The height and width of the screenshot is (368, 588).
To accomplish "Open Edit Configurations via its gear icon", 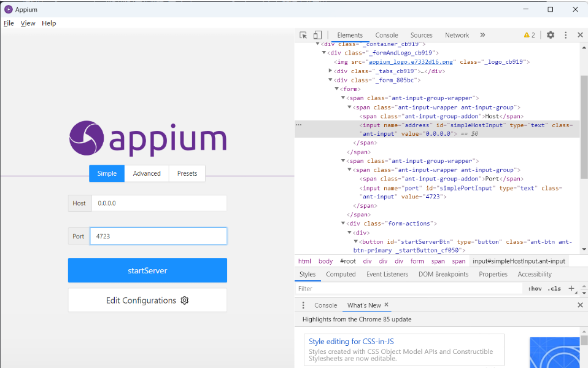I will pos(184,300).
